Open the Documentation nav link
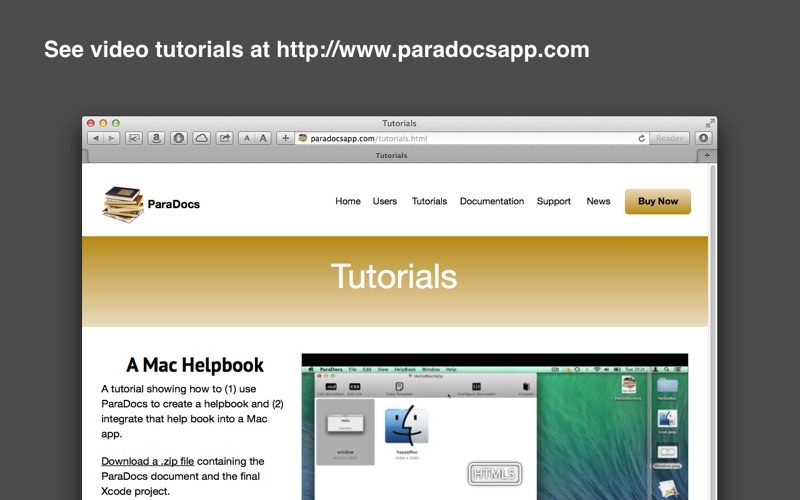This screenshot has width=800, height=500. coord(492,202)
